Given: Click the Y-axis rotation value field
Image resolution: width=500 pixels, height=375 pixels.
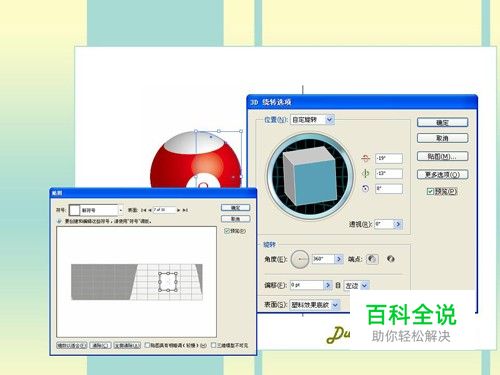Looking at the screenshot, I should (389, 173).
